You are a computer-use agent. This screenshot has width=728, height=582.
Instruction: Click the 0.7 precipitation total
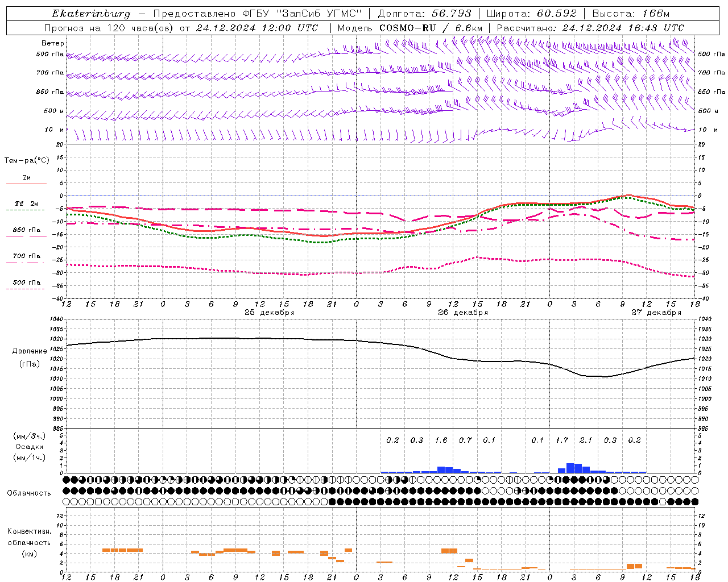coord(465,440)
